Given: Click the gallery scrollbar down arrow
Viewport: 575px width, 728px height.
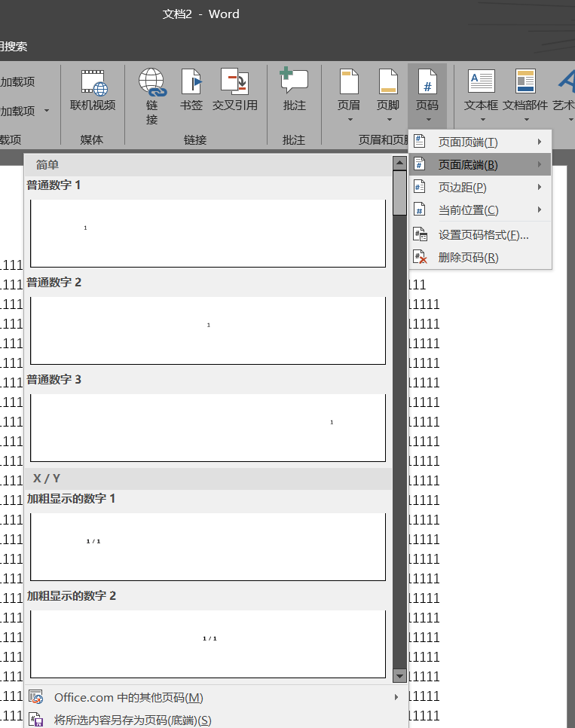Looking at the screenshot, I should pyautogui.click(x=399, y=676).
